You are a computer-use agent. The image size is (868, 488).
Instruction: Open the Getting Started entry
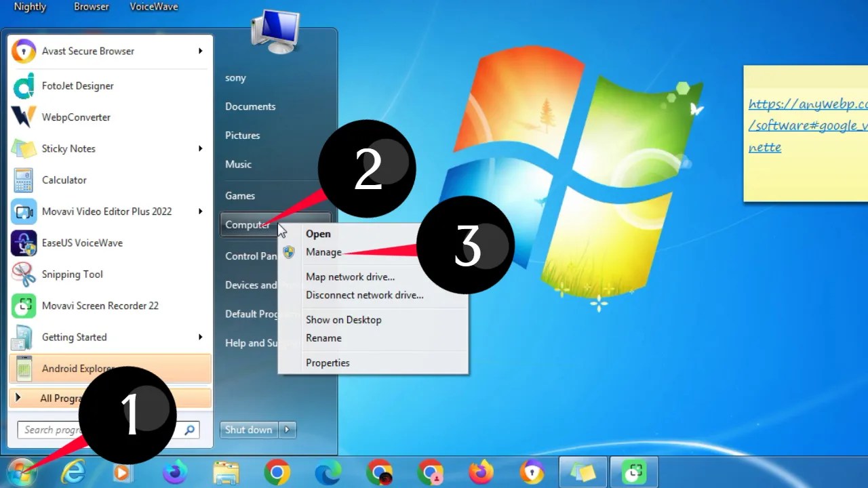[108, 337]
